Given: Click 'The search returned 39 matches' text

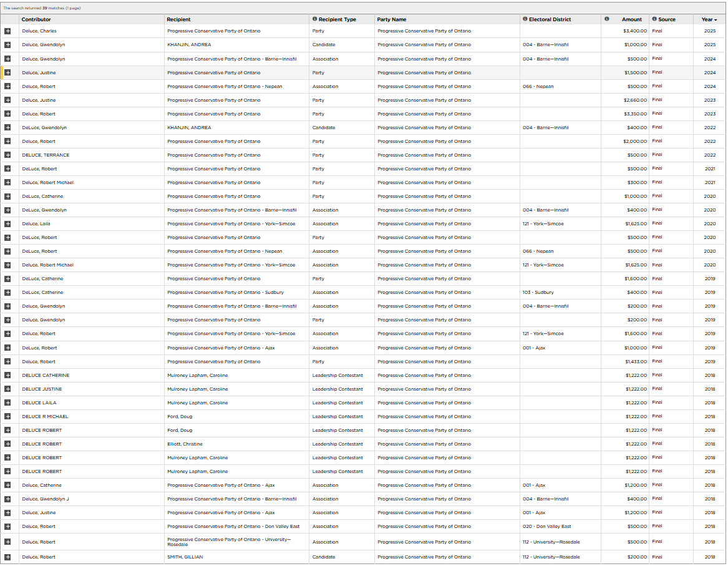Looking at the screenshot, I should [42, 8].
